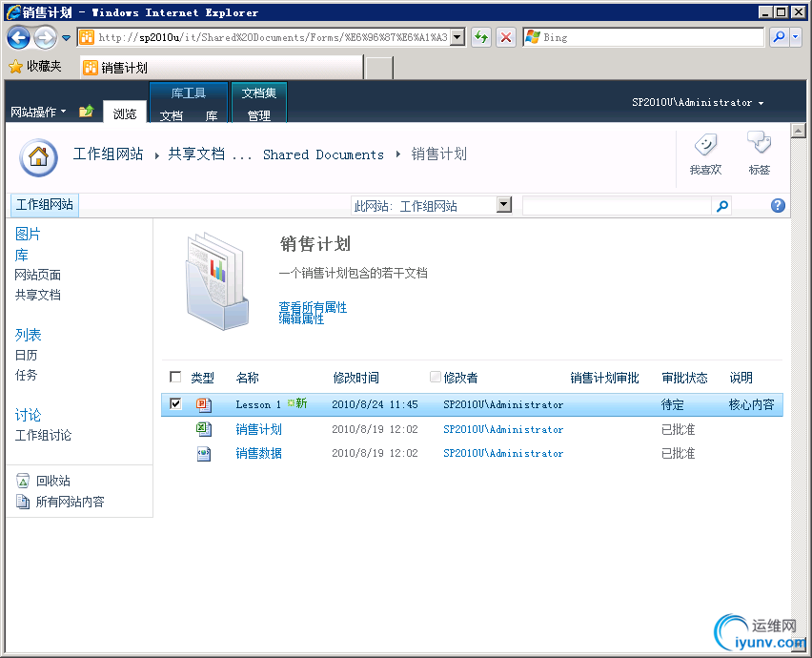The width and height of the screenshot is (812, 658).
Task: Click the file icon for 销售数据 row
Action: point(204,454)
